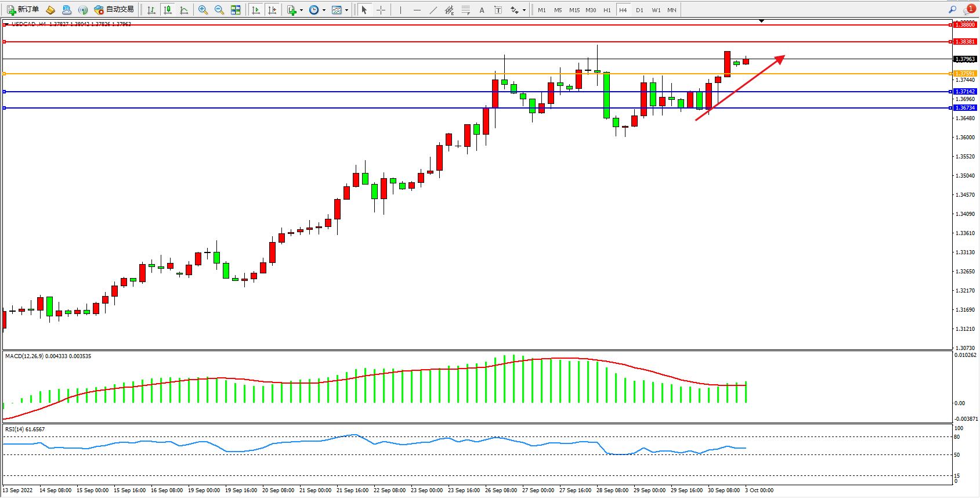
Task: Toggle AutoTrading (自动交易) button
Action: click(114, 10)
